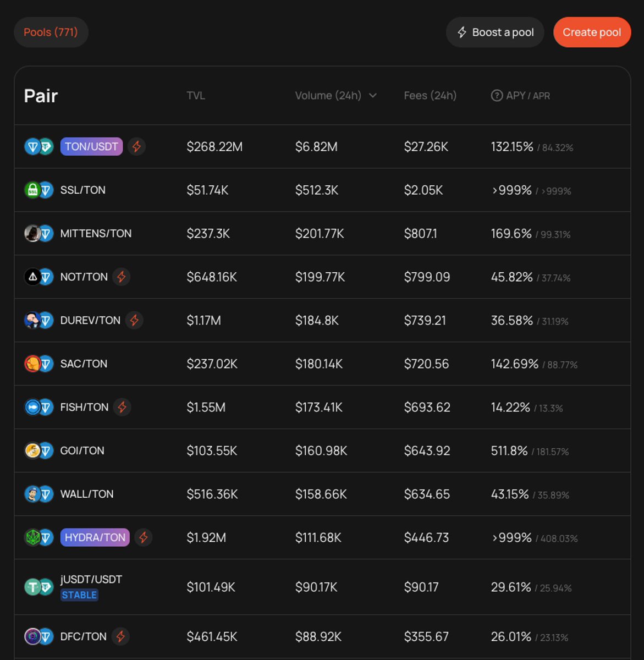Image resolution: width=644 pixels, height=660 pixels.
Task: Click the lightning icon next to NOT/TON
Action: click(122, 277)
